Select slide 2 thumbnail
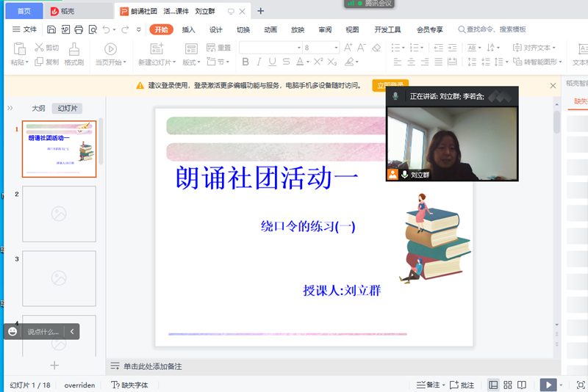Viewport: 588px width, 392px height. (59, 214)
